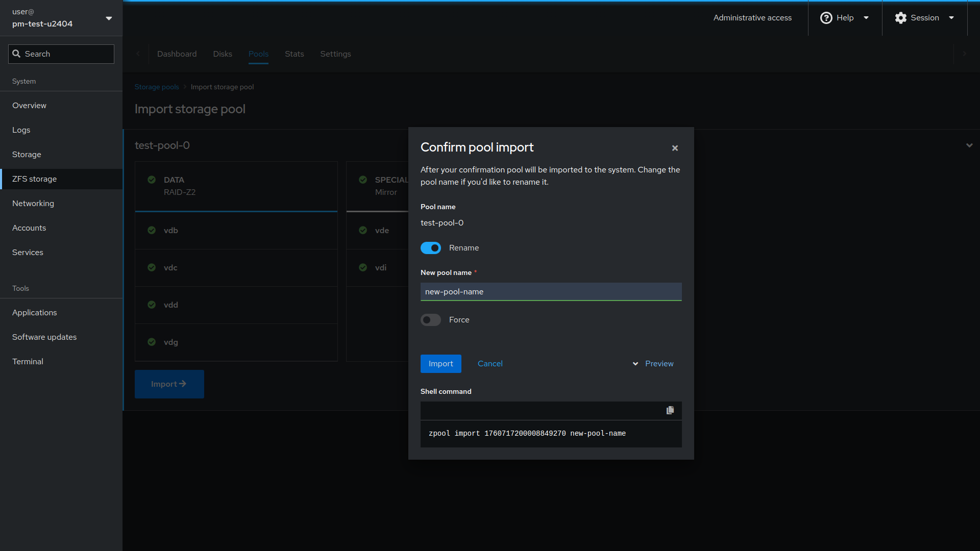
Task: Copy the shell command to clipboard
Action: point(670,410)
